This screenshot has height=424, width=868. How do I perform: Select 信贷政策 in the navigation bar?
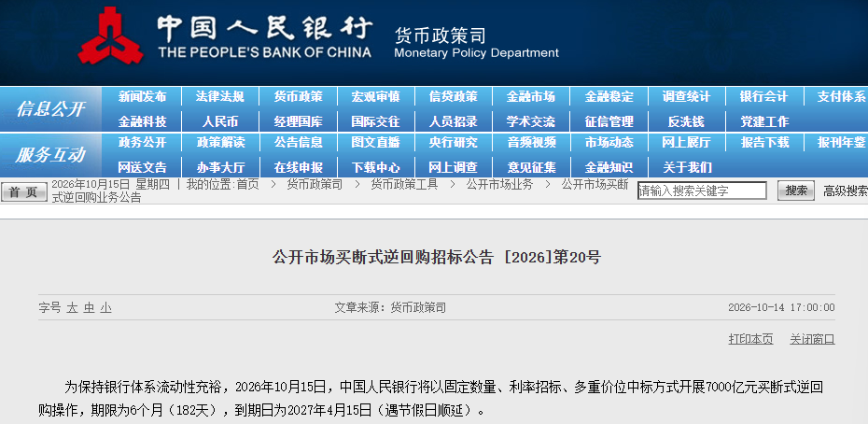453,97
